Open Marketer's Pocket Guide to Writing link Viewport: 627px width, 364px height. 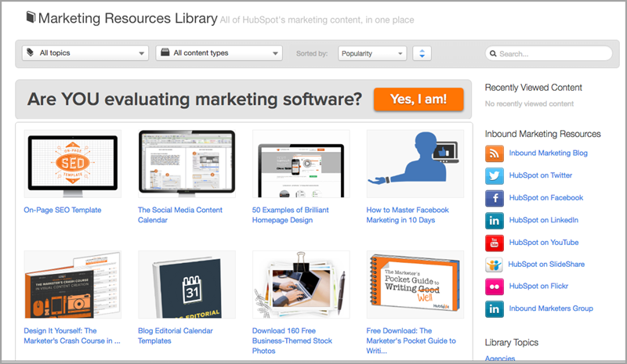[x=411, y=341]
